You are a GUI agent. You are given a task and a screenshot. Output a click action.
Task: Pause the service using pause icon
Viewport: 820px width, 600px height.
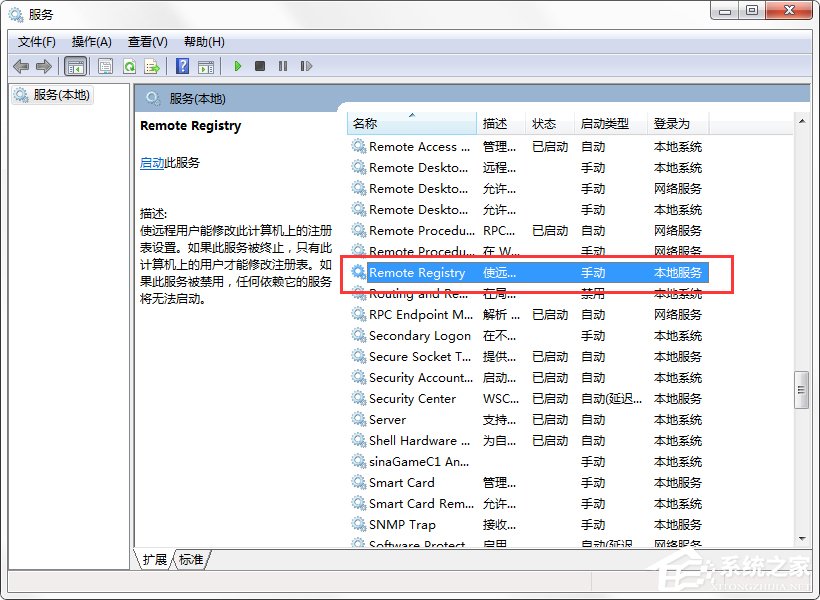(284, 66)
